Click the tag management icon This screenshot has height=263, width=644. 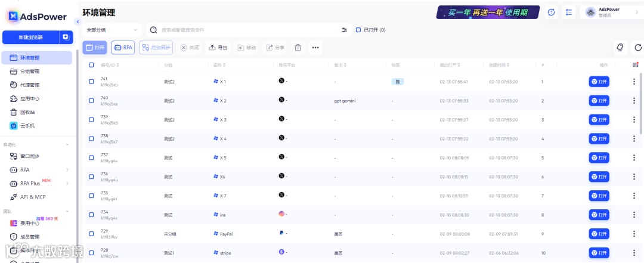(x=620, y=48)
